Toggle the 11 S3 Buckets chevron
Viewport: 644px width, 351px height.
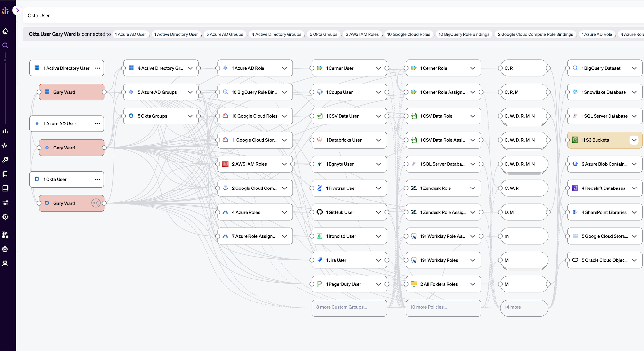coord(634,140)
